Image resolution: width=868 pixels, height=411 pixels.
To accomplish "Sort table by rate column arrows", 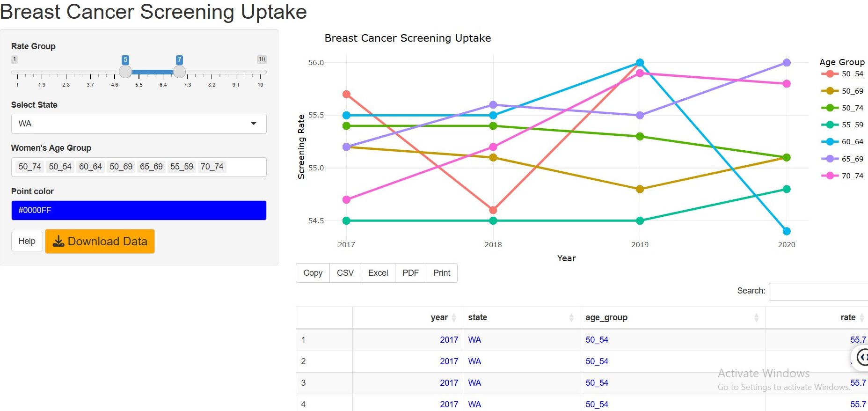I will tap(861, 317).
